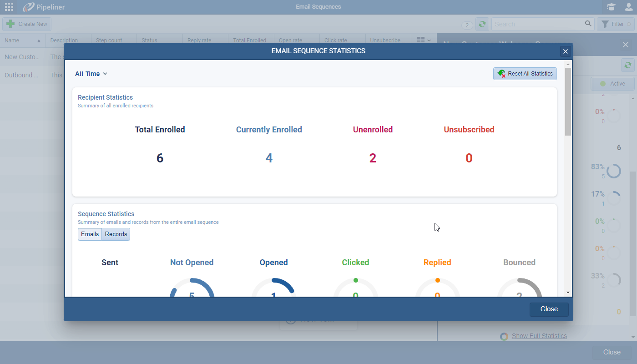Open the user profile icon
Screen dimensions: 637x364
coord(628,7)
